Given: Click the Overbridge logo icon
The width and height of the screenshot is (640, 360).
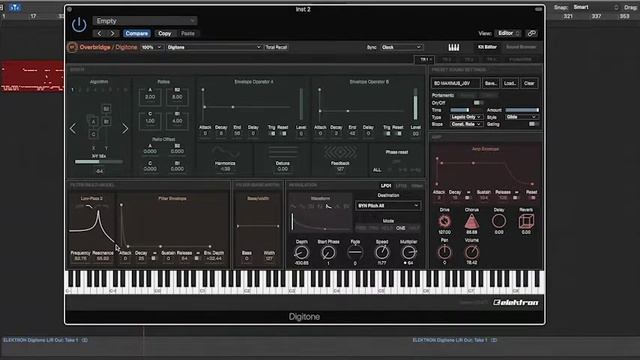Looking at the screenshot, I should click(x=72, y=47).
